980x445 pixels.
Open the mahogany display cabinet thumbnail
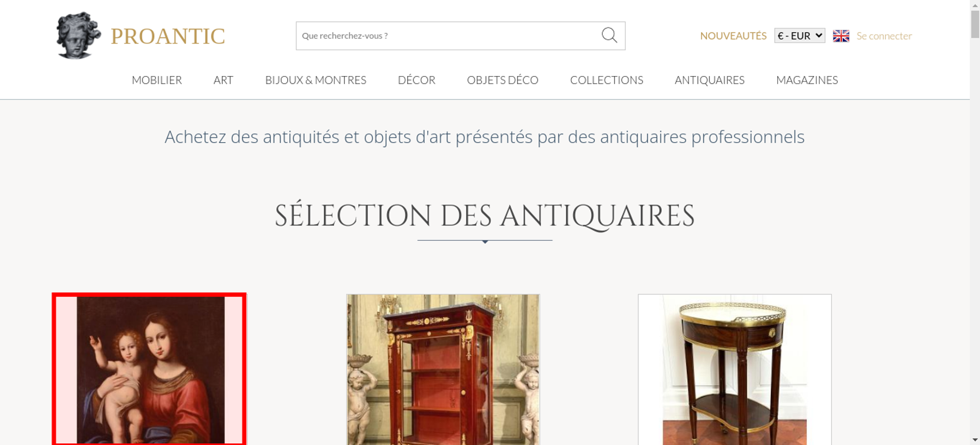443,370
